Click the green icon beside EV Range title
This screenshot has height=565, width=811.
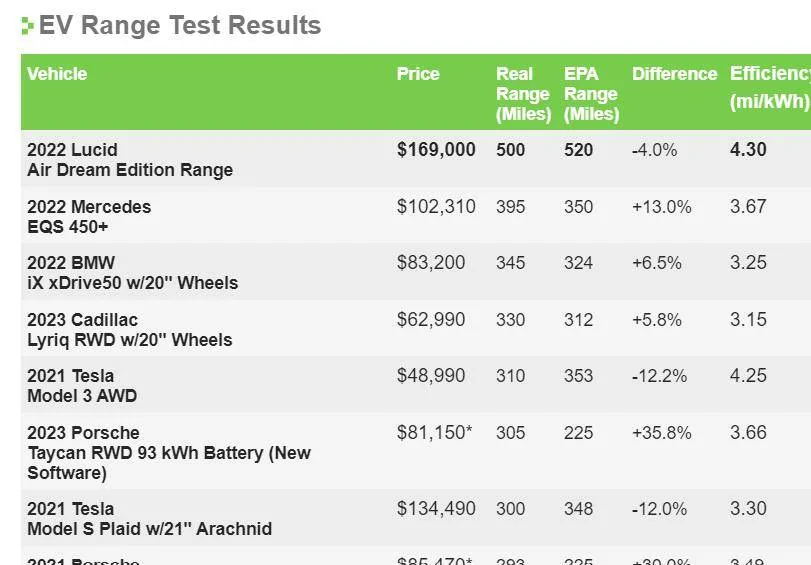tap(27, 27)
